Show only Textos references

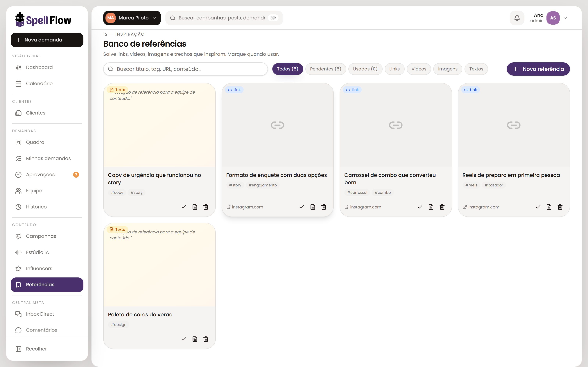(x=476, y=69)
